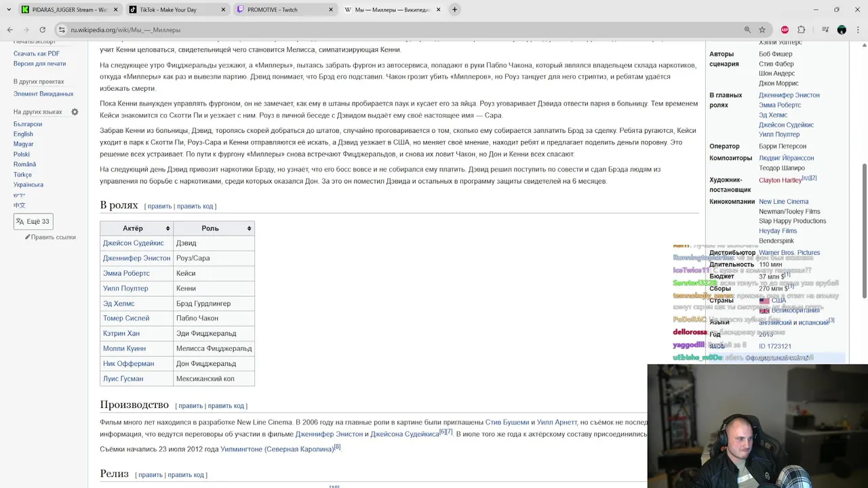Screen dimensions: 868x488
Task: Open Элемент Викиданных link
Action: (43, 94)
